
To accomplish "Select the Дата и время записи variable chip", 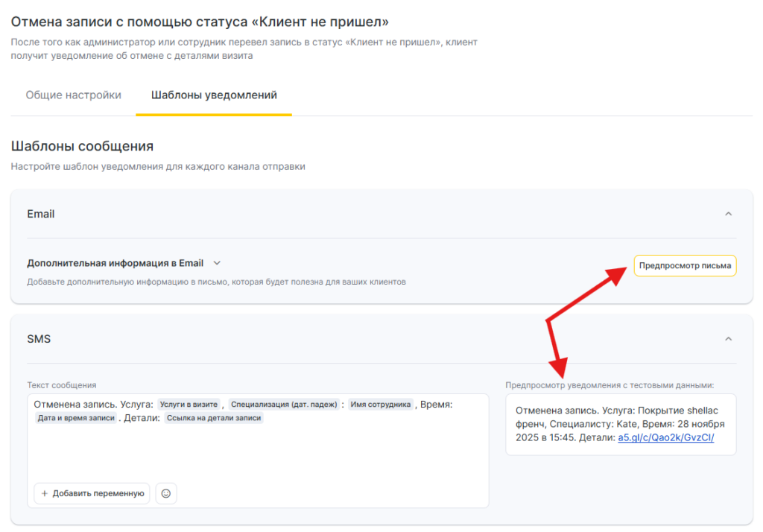I will (x=76, y=418).
